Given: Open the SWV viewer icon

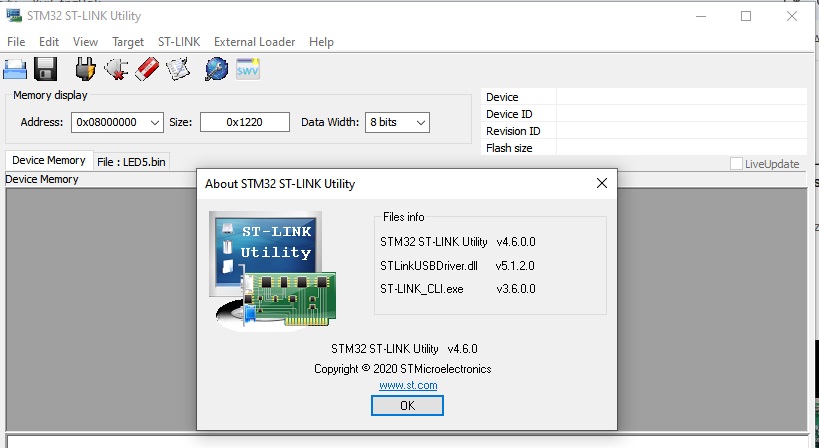Looking at the screenshot, I should (247, 69).
